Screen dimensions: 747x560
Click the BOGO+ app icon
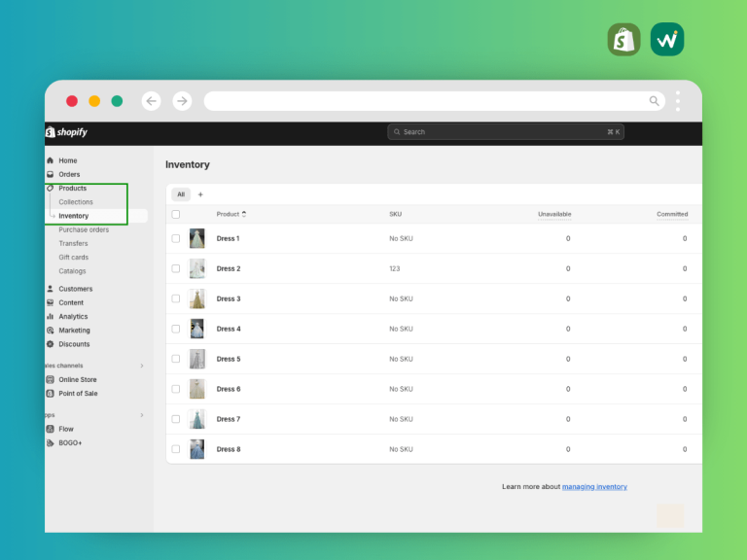point(50,443)
